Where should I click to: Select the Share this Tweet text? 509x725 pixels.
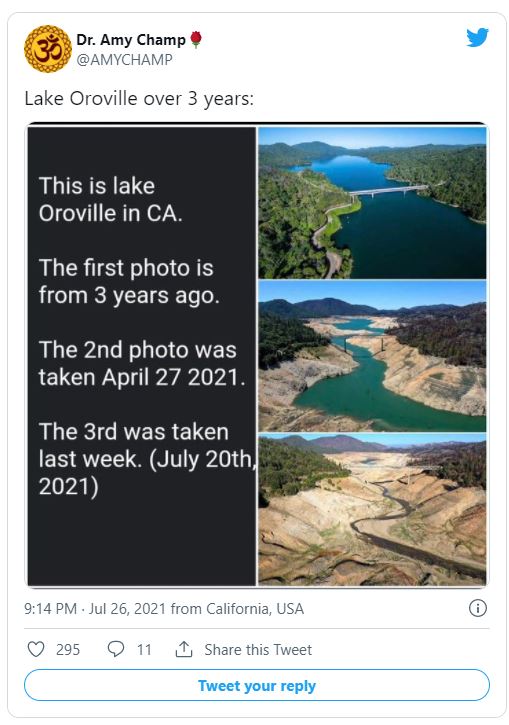click(x=258, y=650)
